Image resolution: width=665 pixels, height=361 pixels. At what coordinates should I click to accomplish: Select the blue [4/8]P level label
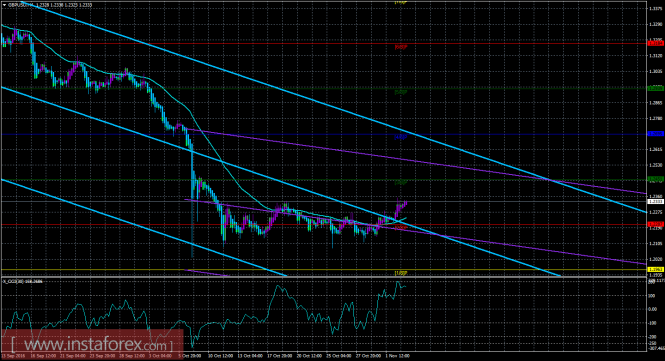[x=401, y=137]
